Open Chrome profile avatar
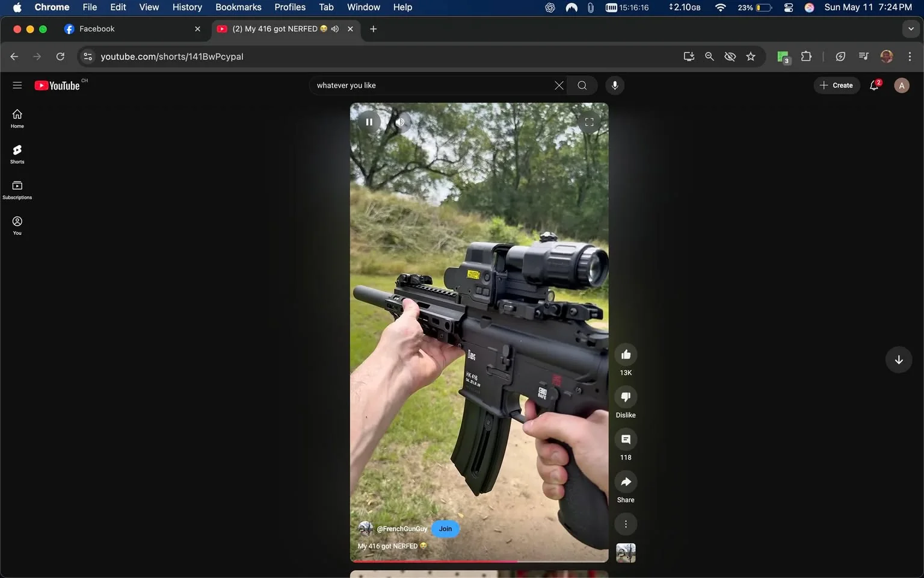This screenshot has width=924, height=578. coord(886,57)
